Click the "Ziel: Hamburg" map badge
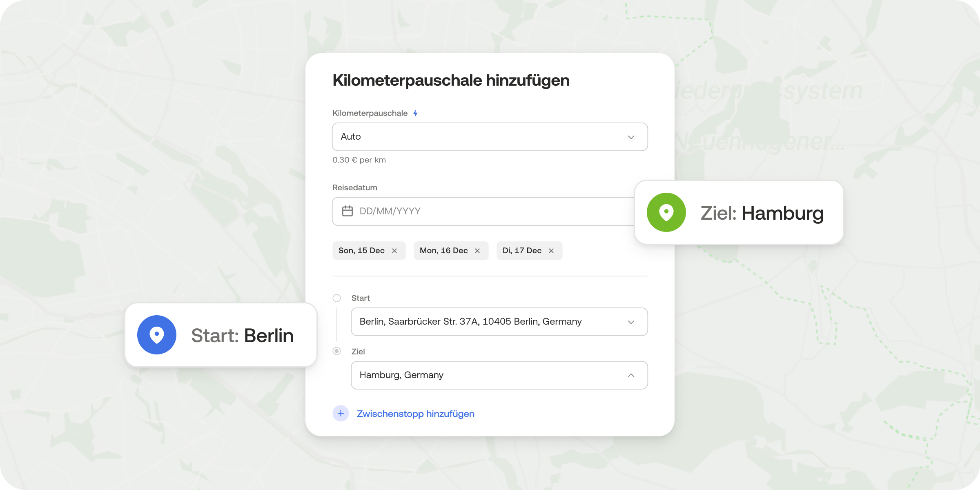Image resolution: width=980 pixels, height=490 pixels. tap(739, 212)
